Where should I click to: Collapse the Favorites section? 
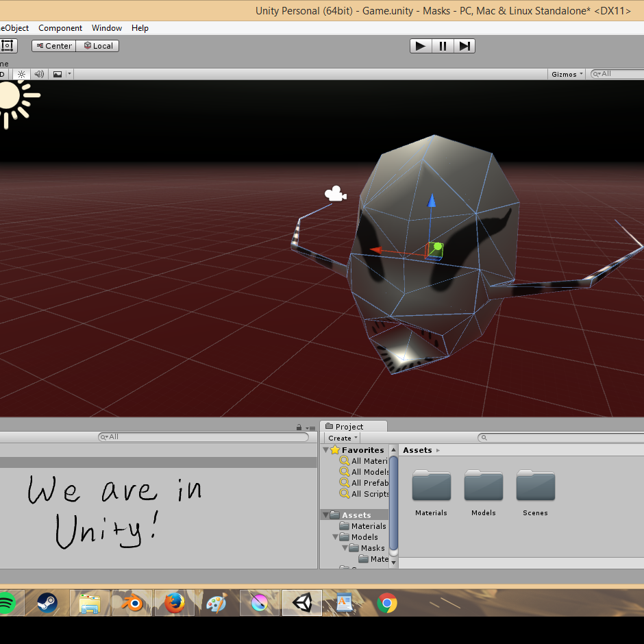(x=325, y=450)
